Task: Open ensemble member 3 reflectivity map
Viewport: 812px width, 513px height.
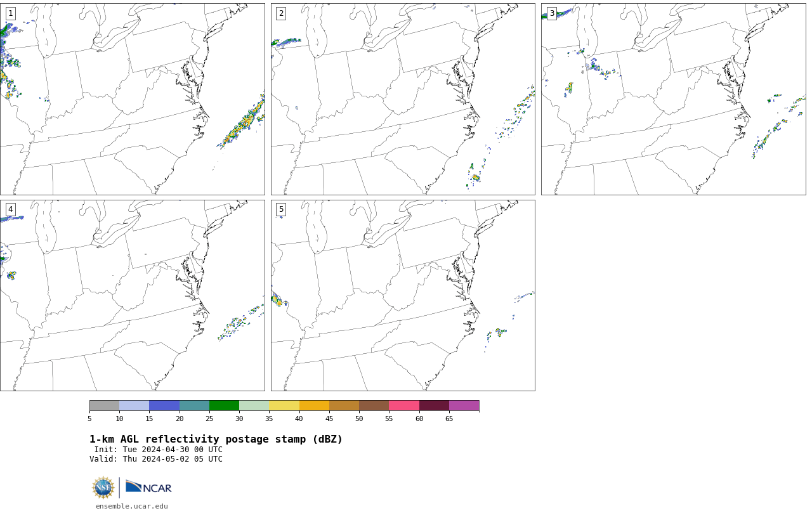Action: (674, 99)
